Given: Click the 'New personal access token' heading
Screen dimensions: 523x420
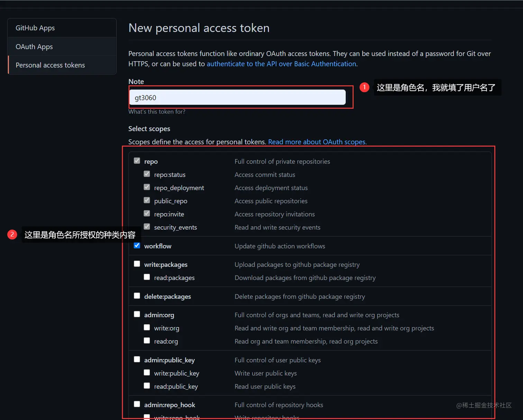Looking at the screenshot, I should (199, 28).
